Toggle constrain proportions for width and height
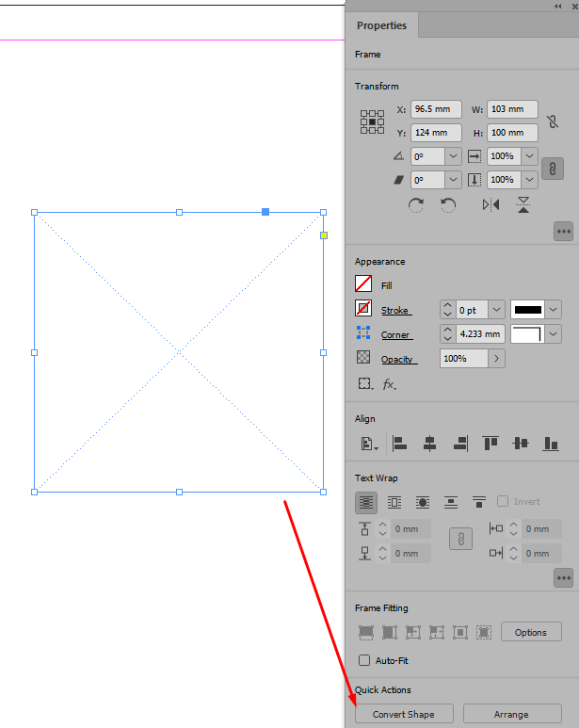 click(x=552, y=121)
